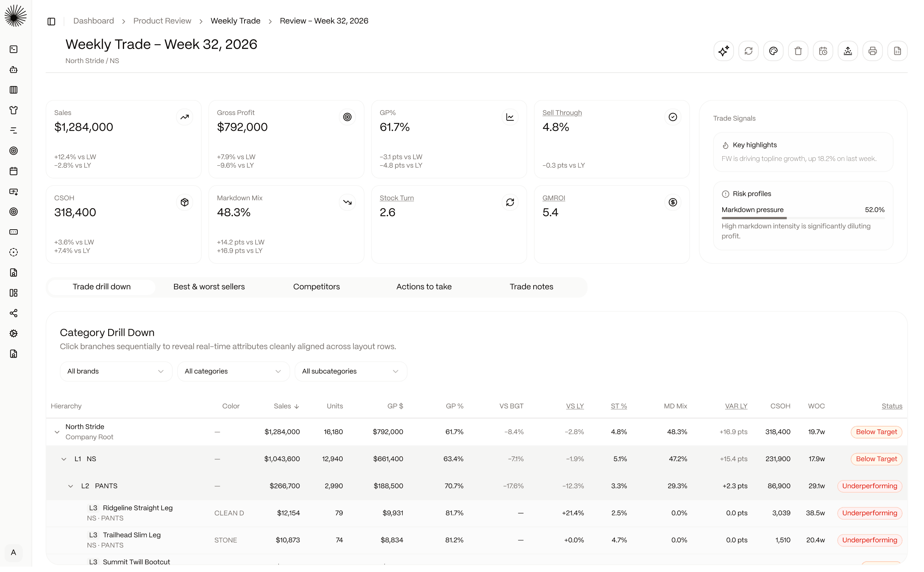
Task: Open the layout panels icon in the sidebar
Action: click(x=13, y=293)
